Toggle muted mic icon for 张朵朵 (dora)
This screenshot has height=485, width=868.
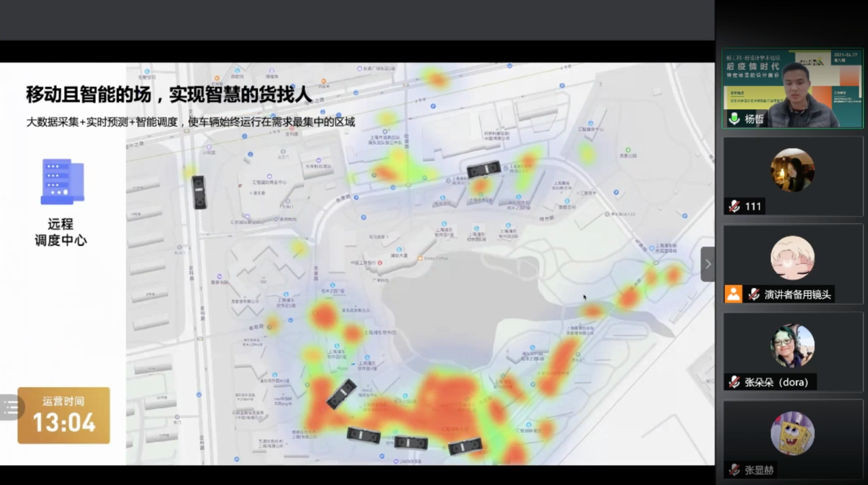(x=735, y=382)
